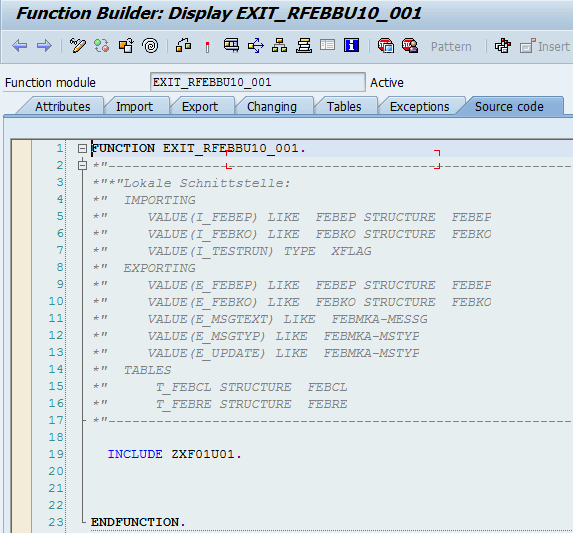Click the forward arrow icon
The image size is (573, 533).
click(44, 46)
